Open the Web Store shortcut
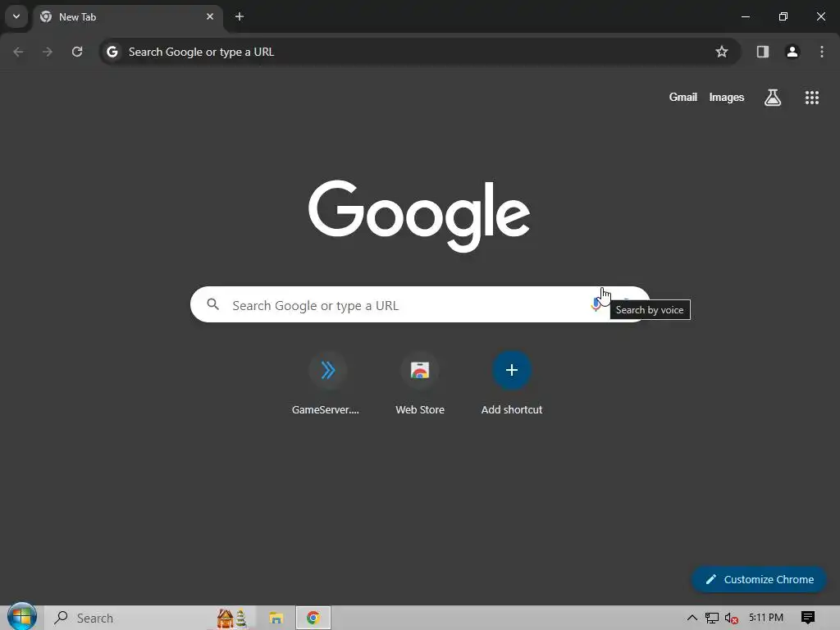Screen dimensions: 840x630 coord(420,384)
